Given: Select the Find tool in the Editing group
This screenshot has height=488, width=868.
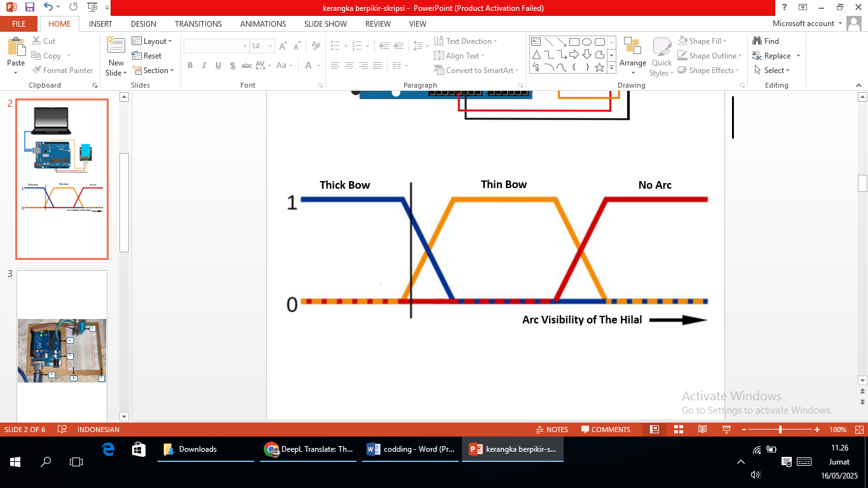Looking at the screenshot, I should pos(766,41).
